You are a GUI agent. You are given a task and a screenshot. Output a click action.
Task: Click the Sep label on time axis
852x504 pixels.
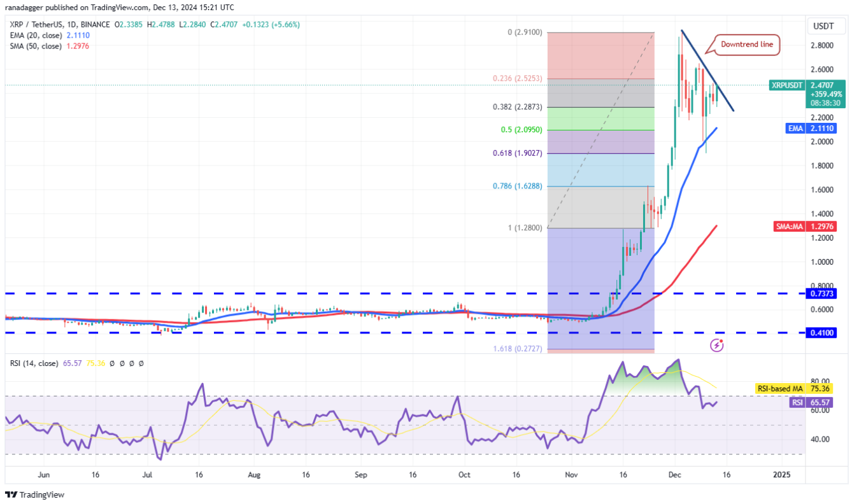point(361,475)
